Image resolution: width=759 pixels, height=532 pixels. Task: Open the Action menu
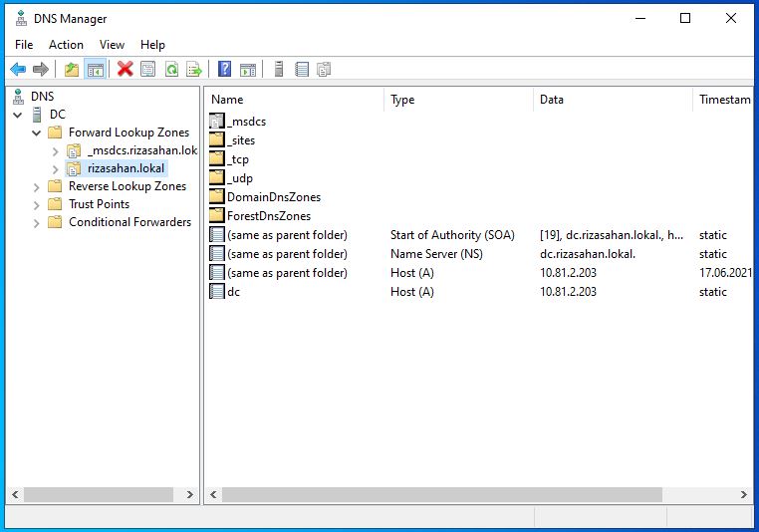[66, 45]
